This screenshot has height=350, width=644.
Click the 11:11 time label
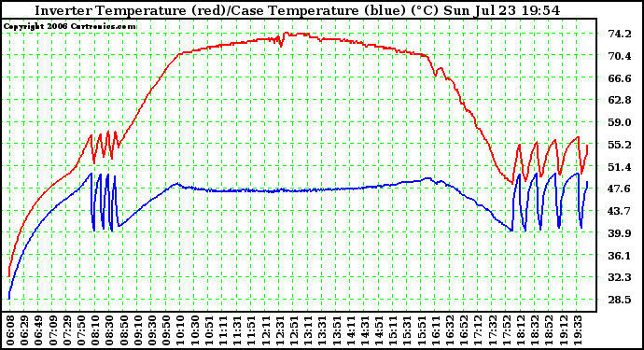tap(223, 330)
